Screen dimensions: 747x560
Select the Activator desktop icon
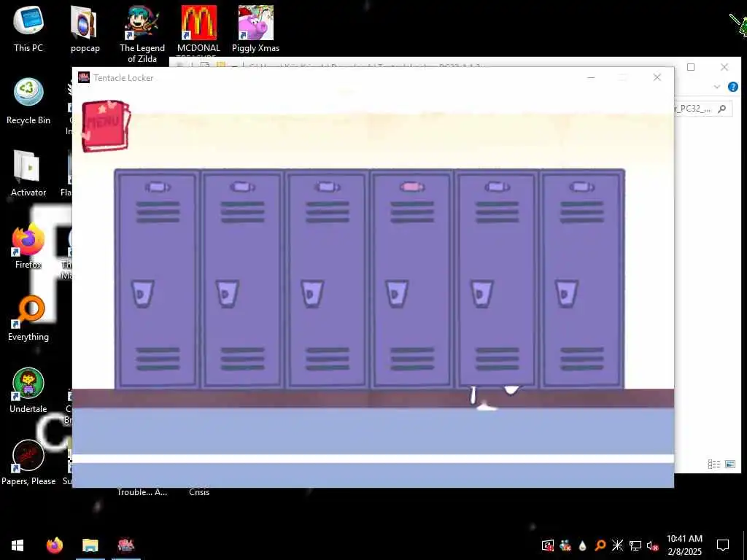click(28, 174)
